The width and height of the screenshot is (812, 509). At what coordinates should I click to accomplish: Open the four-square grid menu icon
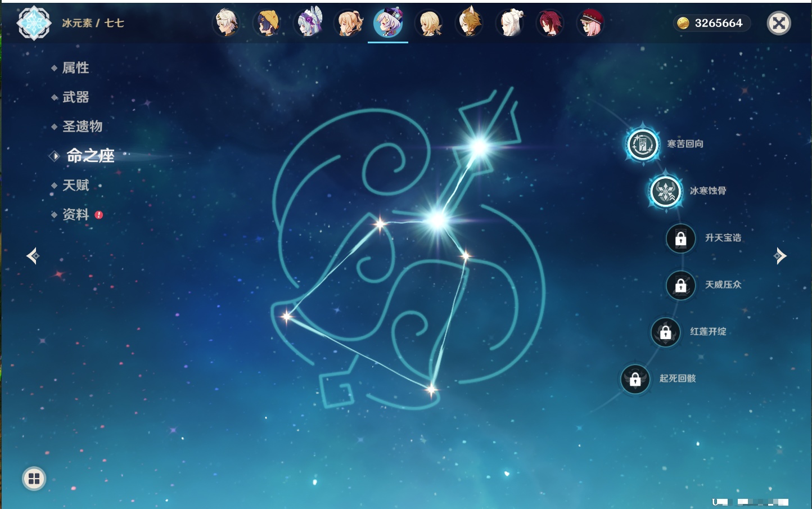pyautogui.click(x=34, y=479)
